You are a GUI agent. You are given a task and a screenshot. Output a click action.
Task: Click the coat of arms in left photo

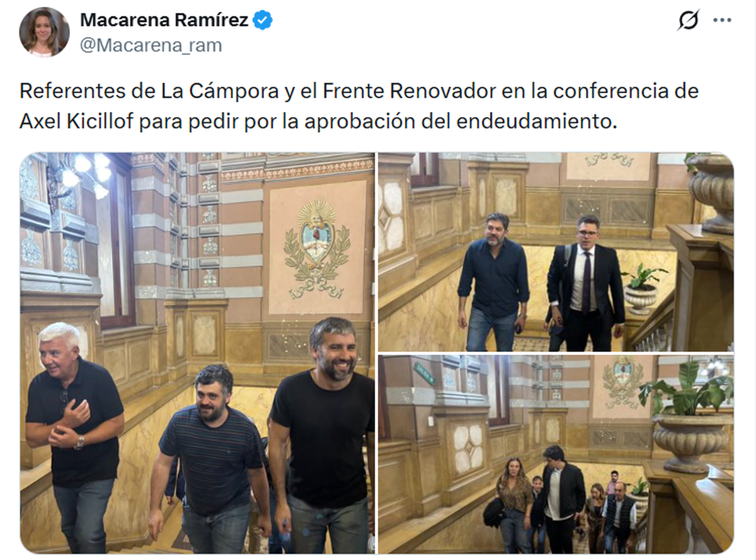(316, 249)
